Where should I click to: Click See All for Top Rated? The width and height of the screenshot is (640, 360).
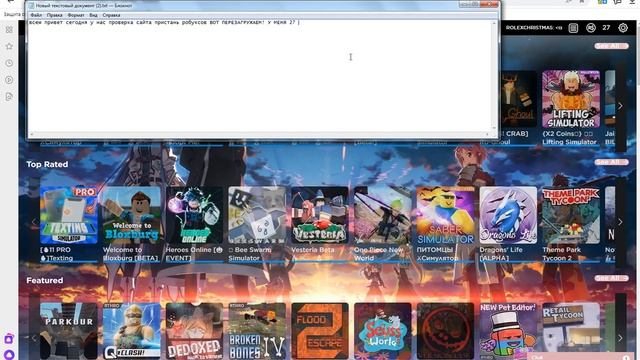tap(611, 162)
